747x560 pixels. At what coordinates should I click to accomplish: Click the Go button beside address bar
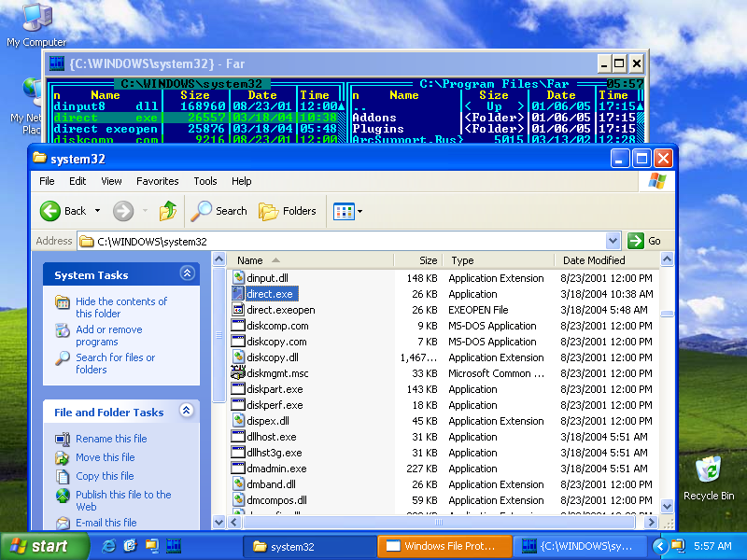[x=644, y=241]
